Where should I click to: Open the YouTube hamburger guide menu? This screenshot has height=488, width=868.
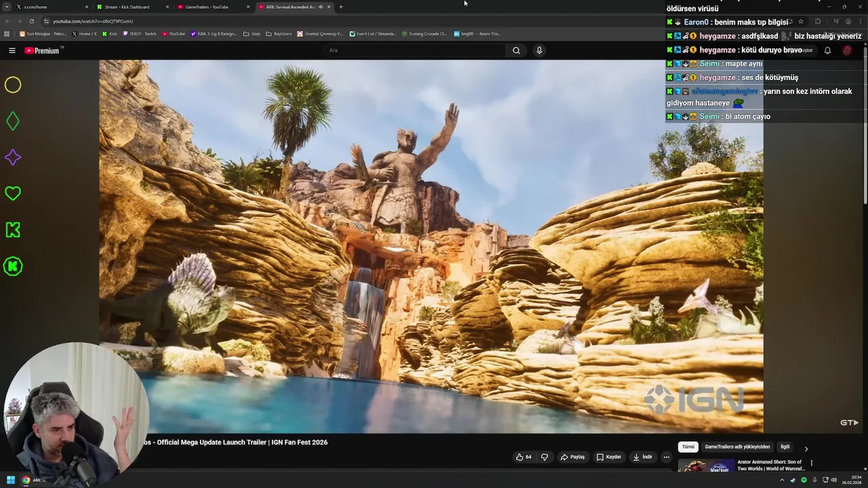point(12,50)
